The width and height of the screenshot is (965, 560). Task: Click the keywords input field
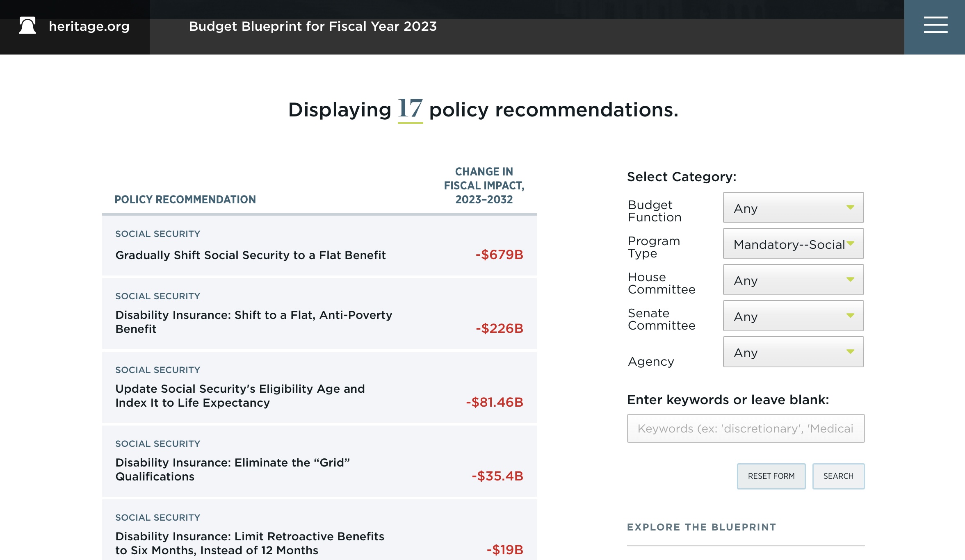click(745, 428)
